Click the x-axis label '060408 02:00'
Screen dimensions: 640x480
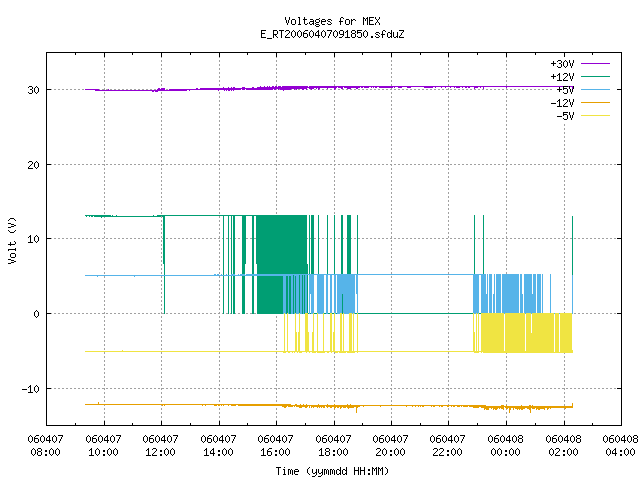click(564, 446)
